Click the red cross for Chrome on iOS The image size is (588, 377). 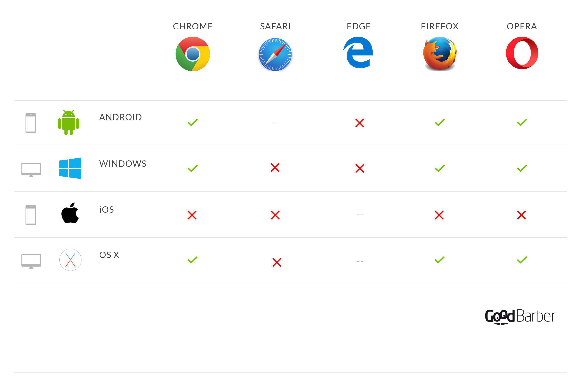coord(192,215)
